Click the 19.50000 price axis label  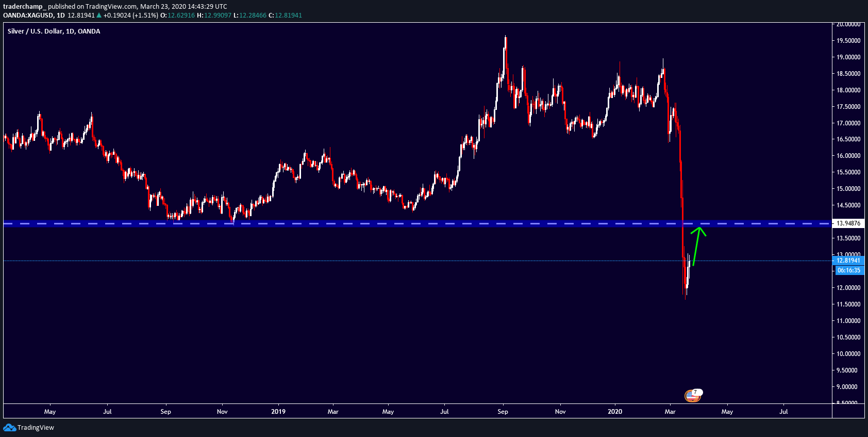(848, 41)
